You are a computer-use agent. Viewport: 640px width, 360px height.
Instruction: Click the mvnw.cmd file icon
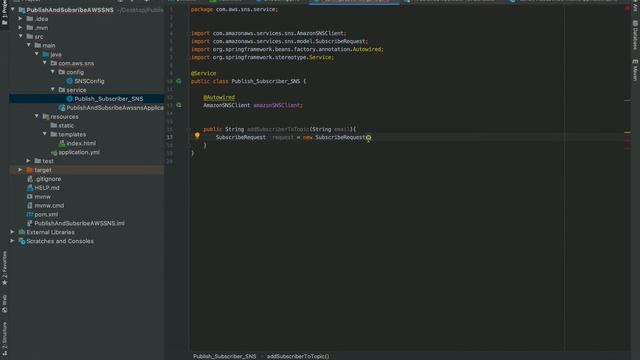(30, 206)
